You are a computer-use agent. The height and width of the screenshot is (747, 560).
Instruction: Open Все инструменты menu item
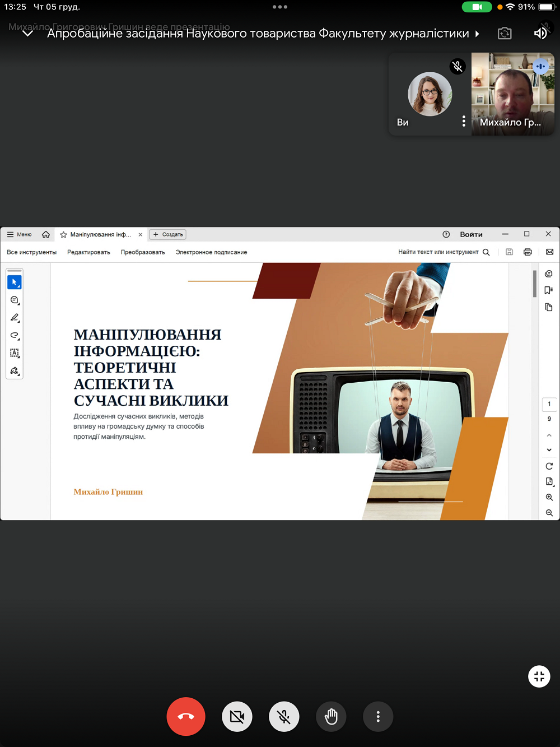coord(32,252)
